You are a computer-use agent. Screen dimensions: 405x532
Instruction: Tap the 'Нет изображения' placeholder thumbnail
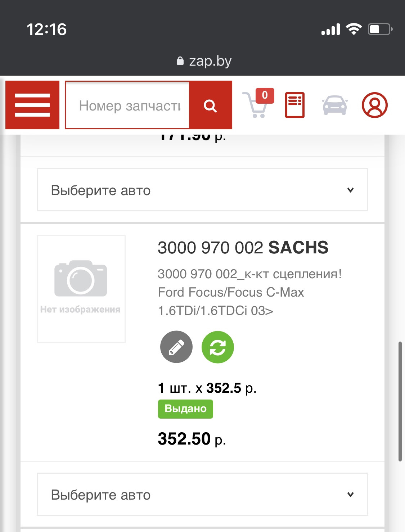[81, 289]
